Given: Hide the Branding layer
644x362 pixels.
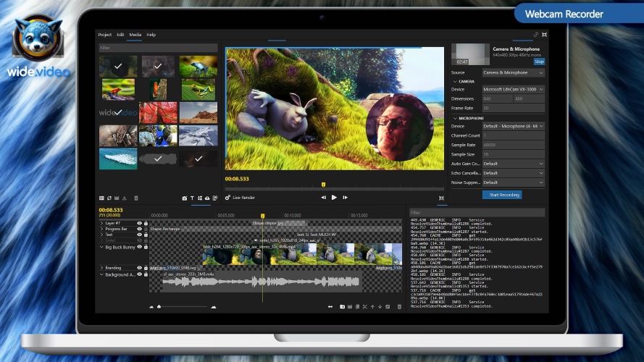Looking at the screenshot, I should [139, 268].
